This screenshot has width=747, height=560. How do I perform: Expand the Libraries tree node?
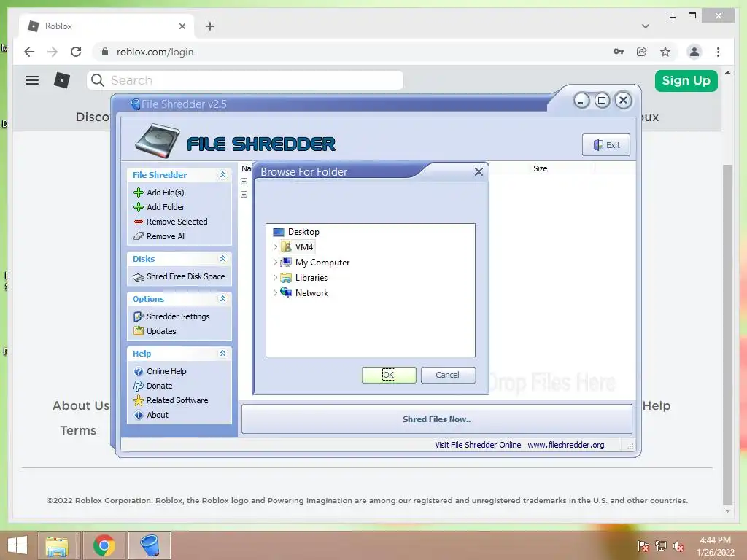[275, 278]
